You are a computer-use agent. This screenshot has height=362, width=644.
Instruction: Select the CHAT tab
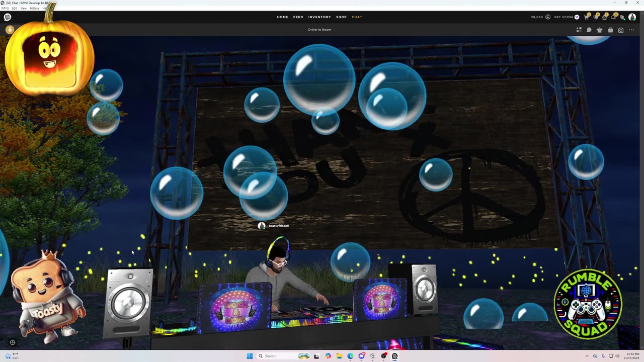(357, 17)
